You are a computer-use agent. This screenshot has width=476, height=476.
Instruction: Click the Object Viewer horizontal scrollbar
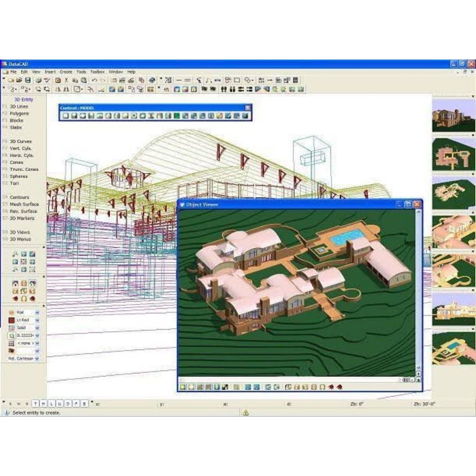(x=290, y=380)
